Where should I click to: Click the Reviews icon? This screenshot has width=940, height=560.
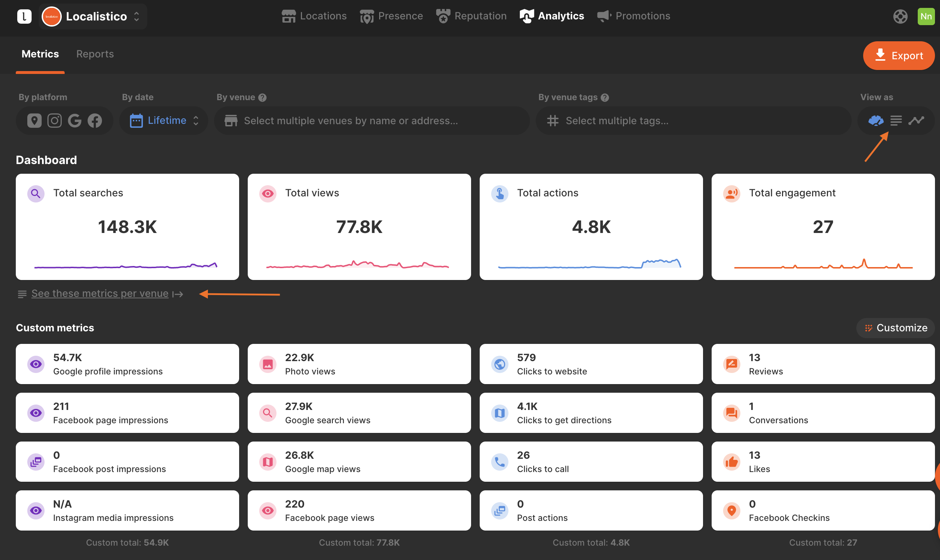(x=732, y=364)
